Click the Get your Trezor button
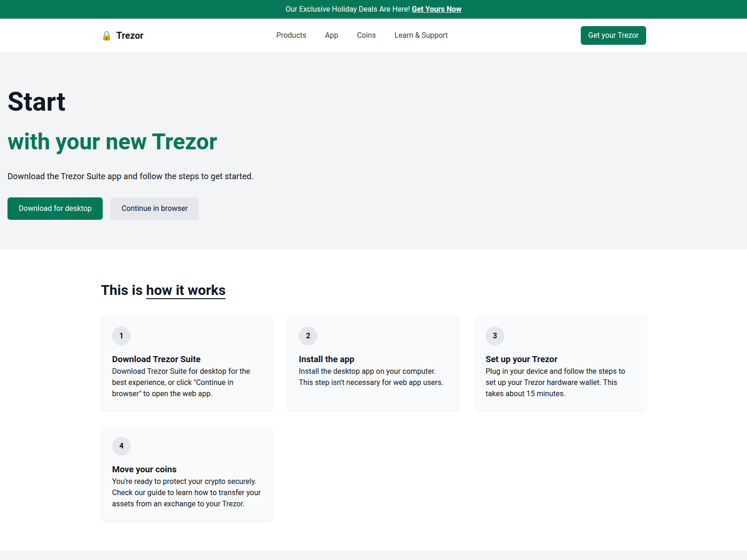 [x=613, y=35]
